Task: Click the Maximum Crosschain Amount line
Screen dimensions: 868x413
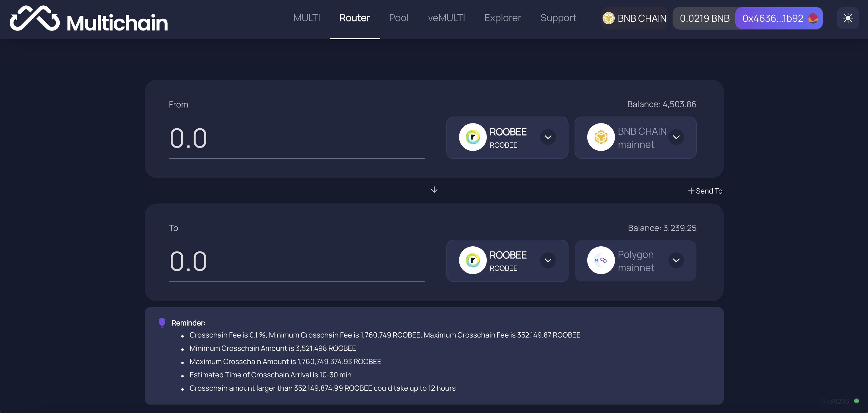Action: pos(285,362)
